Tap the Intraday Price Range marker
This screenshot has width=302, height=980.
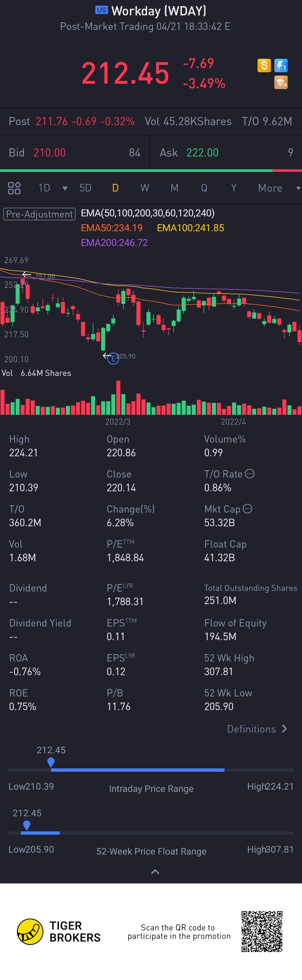coord(51,762)
